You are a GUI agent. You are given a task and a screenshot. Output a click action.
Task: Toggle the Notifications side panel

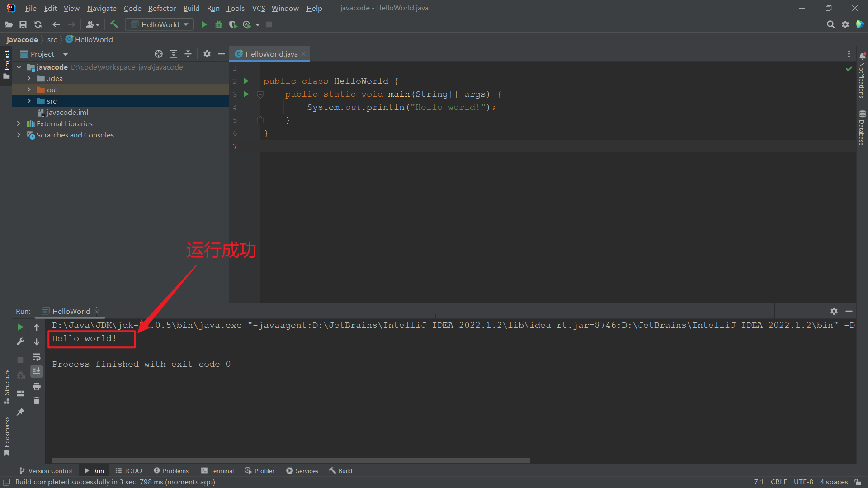pyautogui.click(x=862, y=75)
